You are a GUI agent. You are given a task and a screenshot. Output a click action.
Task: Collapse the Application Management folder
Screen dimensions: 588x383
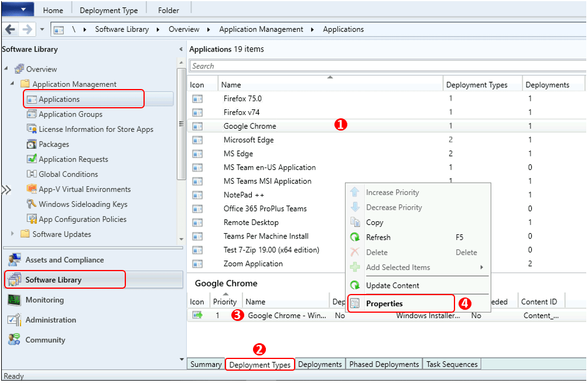tap(13, 84)
